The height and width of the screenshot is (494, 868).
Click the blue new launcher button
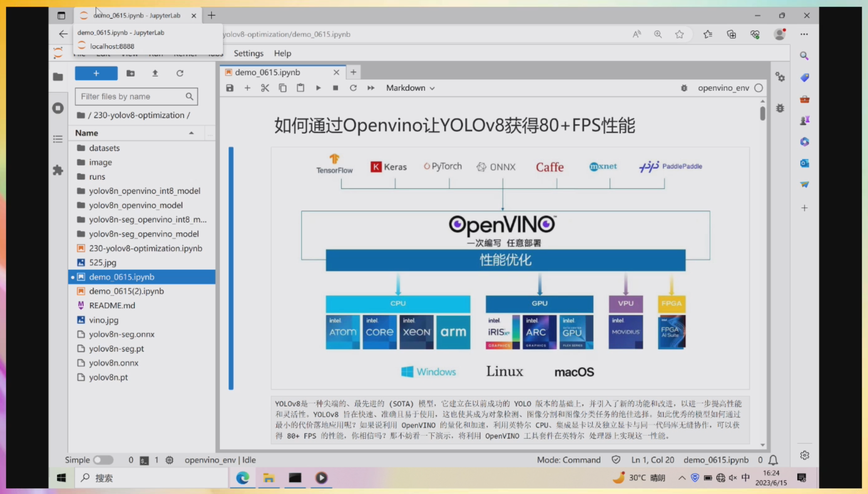[x=96, y=73]
